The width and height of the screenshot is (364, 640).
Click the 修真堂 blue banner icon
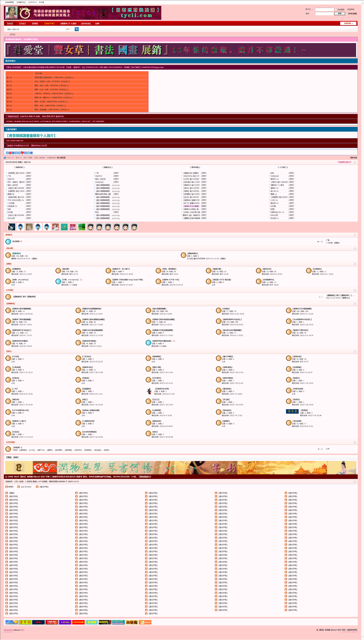292,411
